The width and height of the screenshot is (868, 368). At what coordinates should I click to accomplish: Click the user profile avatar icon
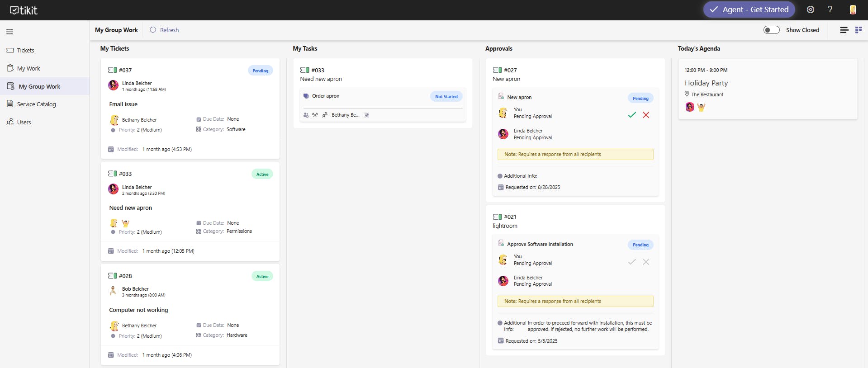click(x=853, y=9)
